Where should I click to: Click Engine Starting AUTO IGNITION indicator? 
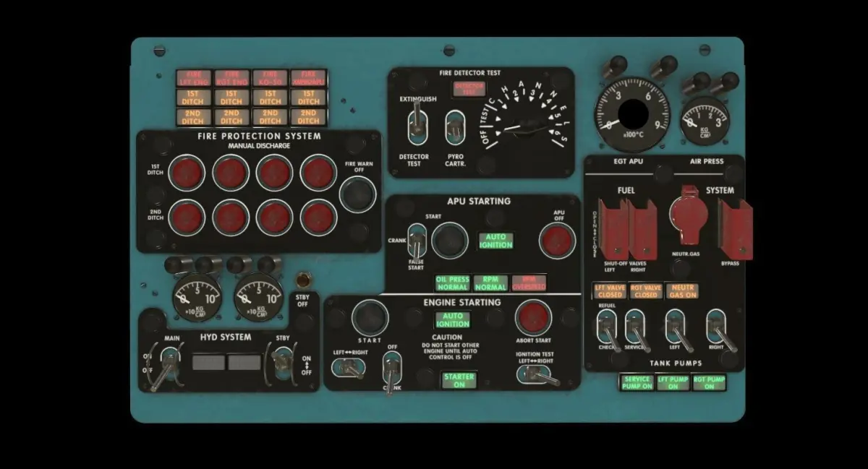point(452,320)
